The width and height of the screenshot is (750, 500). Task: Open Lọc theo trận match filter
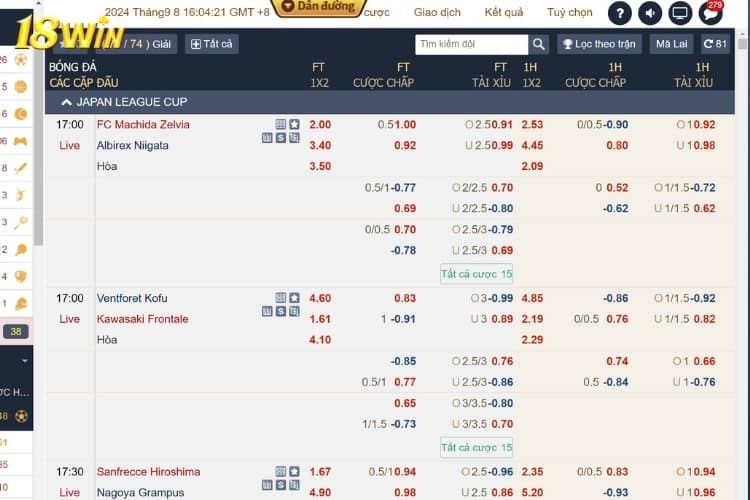[599, 44]
